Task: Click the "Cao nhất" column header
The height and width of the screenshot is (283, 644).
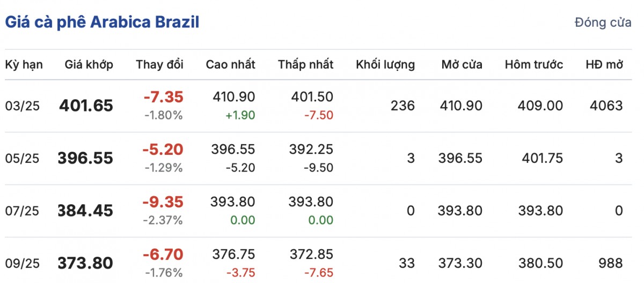Action: [231, 65]
